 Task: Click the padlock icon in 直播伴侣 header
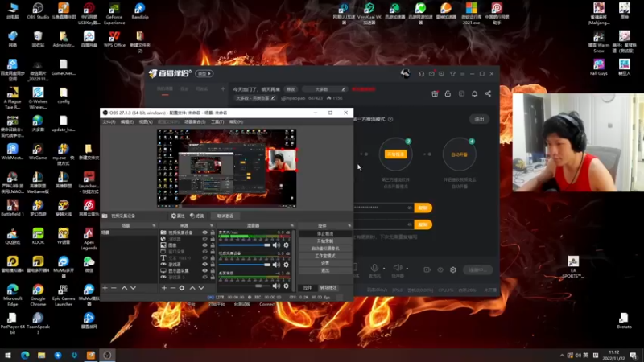[x=448, y=93]
